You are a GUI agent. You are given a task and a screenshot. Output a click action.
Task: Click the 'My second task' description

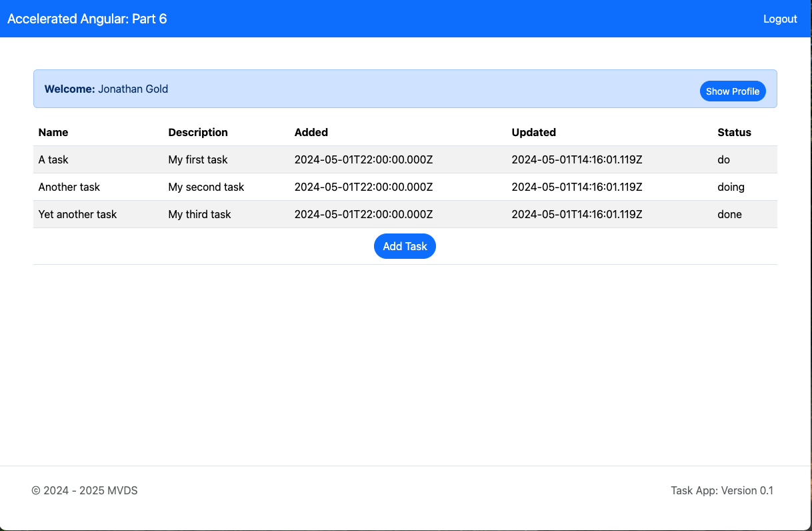pos(206,187)
